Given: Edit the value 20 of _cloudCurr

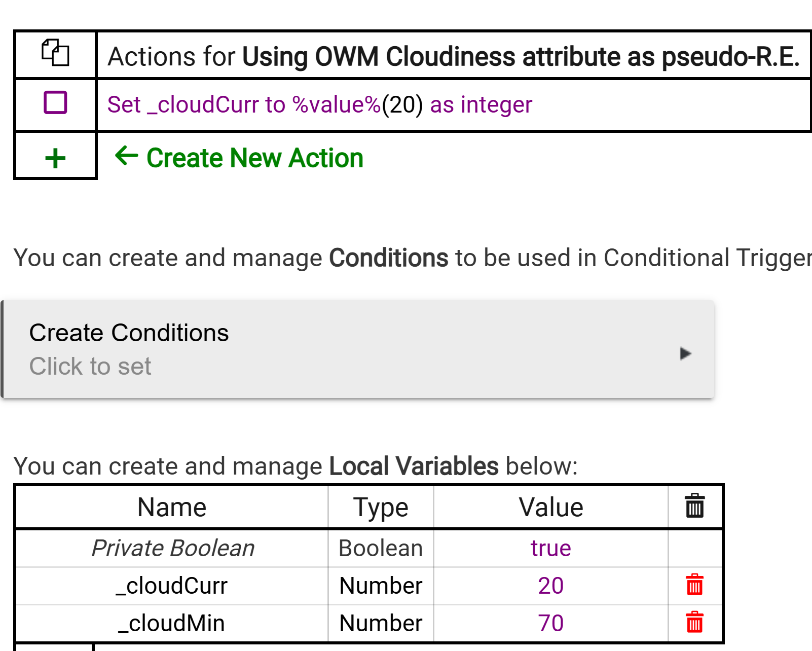Looking at the screenshot, I should pos(550,586).
